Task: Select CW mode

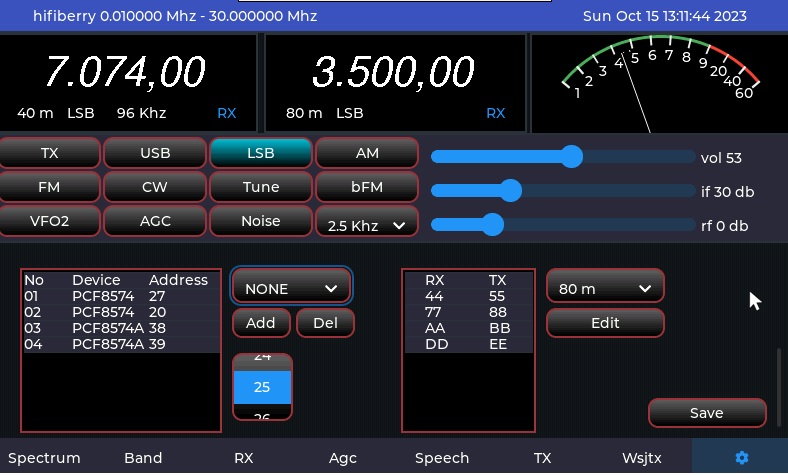Action: (x=155, y=187)
